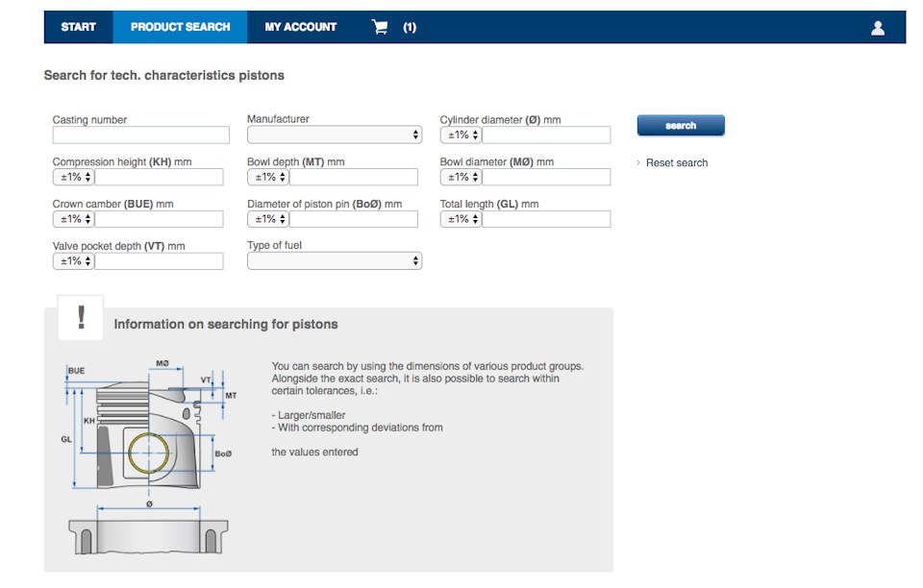Open Cylinder diameter tolerance dropdown
Image resolution: width=923 pixels, height=588 pixels.
pyautogui.click(x=461, y=135)
